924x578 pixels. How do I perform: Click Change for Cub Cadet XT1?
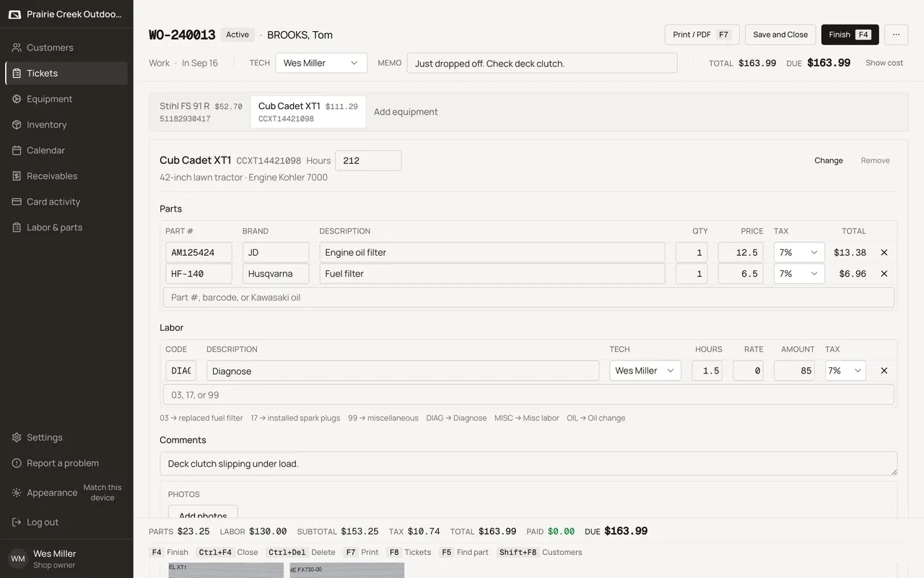coord(829,160)
